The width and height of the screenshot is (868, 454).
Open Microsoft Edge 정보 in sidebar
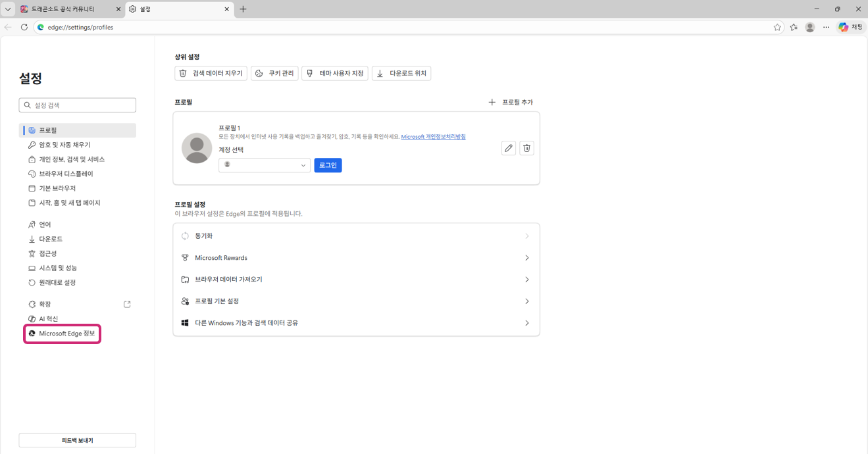tap(66, 334)
